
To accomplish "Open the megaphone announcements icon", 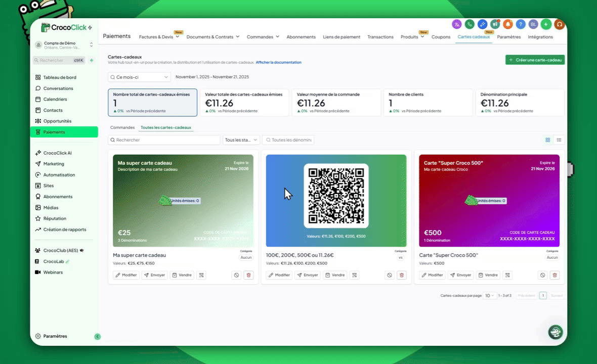I will pos(495,24).
